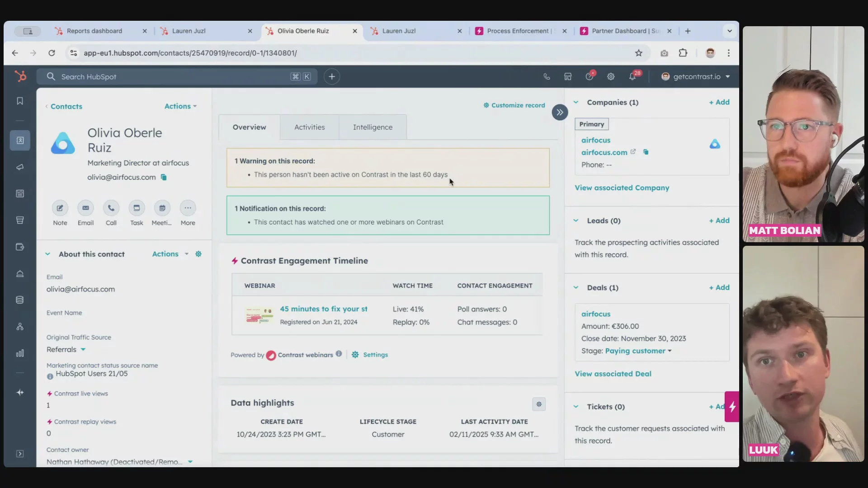868x488 pixels.
Task: Reload the page with refresh icon
Action: click(x=52, y=53)
